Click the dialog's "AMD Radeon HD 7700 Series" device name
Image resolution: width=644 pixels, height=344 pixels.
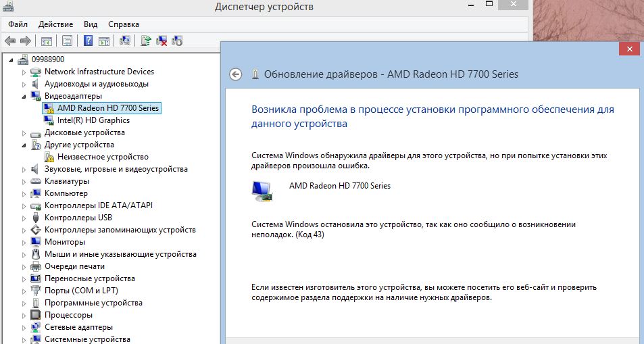340,186
